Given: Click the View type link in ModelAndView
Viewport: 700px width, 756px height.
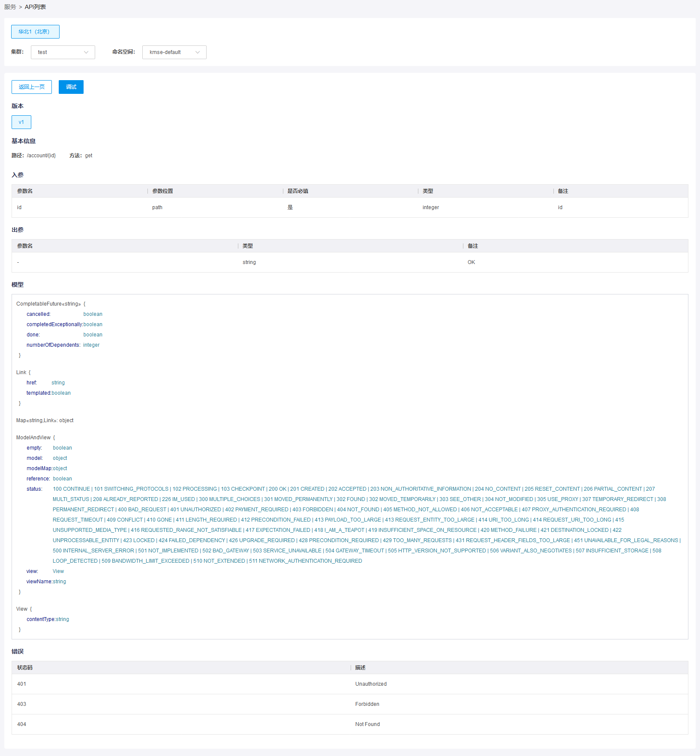Looking at the screenshot, I should [58, 571].
